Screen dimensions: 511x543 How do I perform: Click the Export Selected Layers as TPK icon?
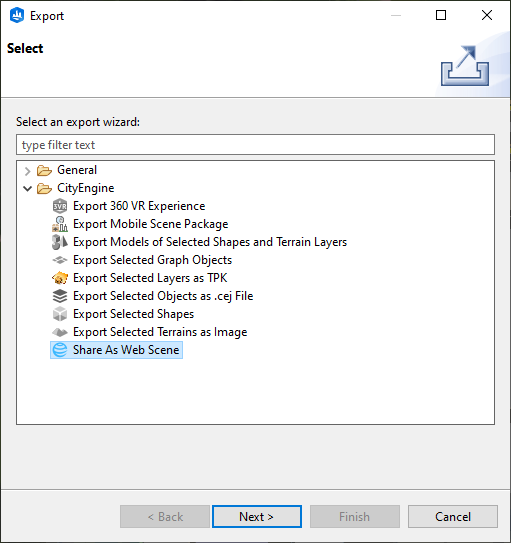[x=60, y=278]
